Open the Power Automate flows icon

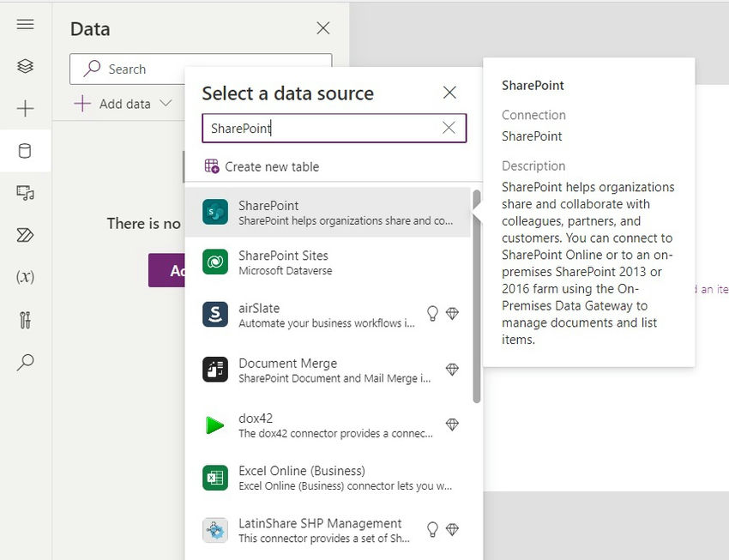(x=25, y=235)
